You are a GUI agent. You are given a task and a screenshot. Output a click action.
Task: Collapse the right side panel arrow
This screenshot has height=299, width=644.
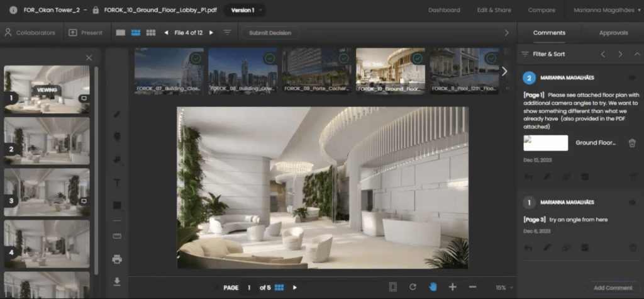[507, 33]
